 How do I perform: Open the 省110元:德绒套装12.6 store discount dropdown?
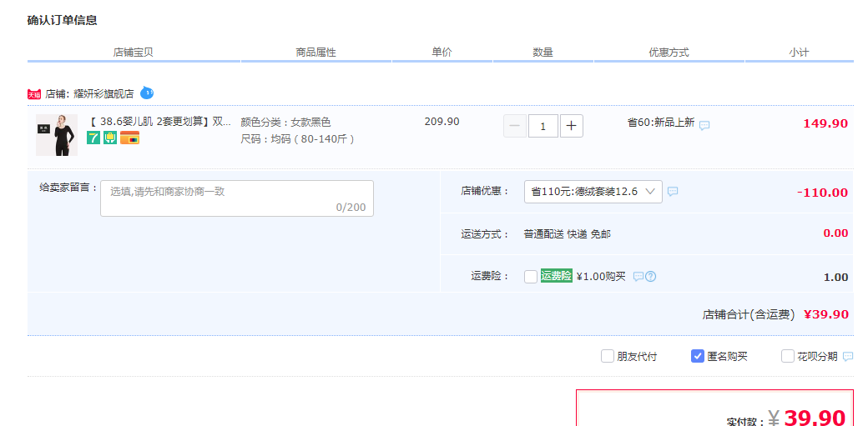point(593,192)
